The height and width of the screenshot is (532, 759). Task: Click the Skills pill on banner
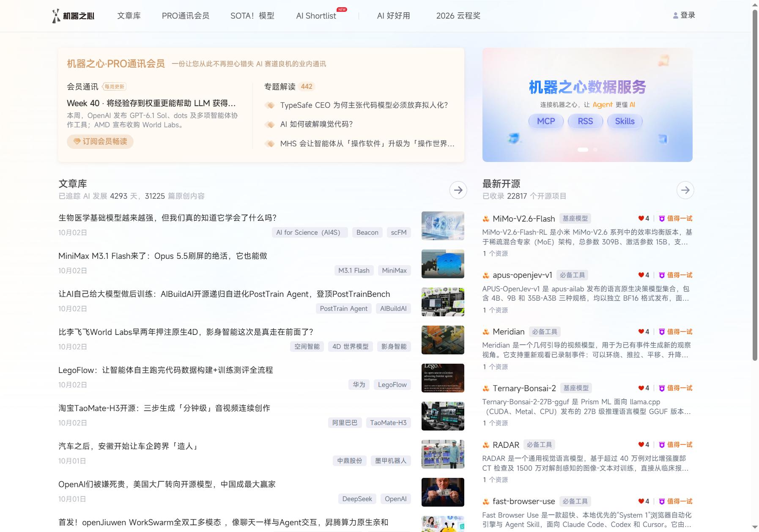click(x=625, y=121)
